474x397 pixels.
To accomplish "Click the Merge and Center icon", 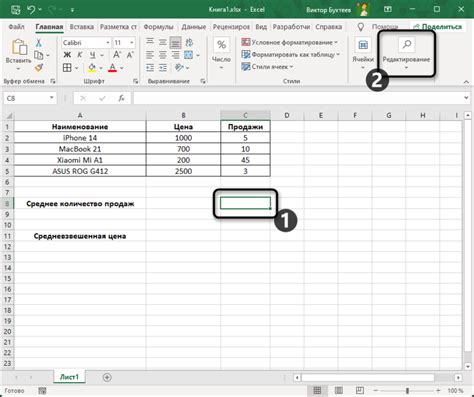I will pyautogui.click(x=189, y=55).
